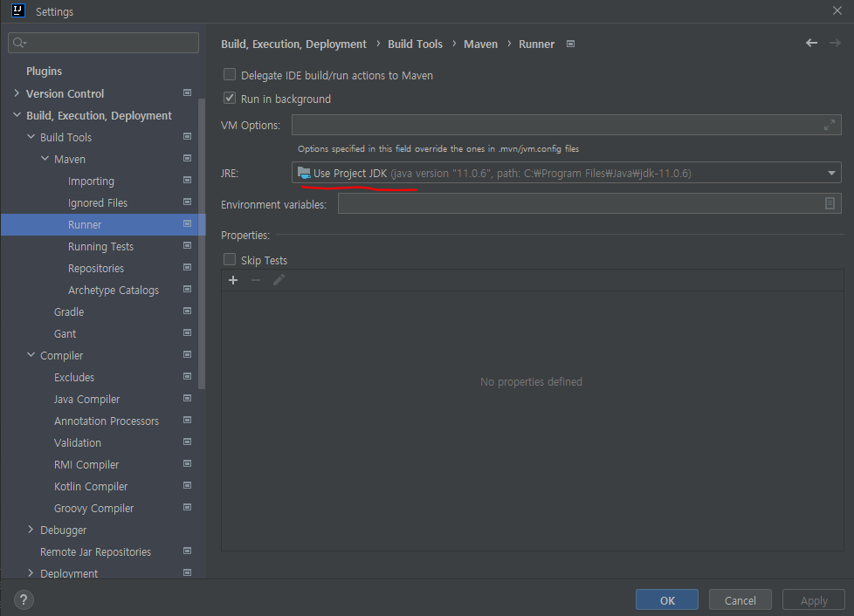The height and width of the screenshot is (616, 854).
Task: Click project-scope icon beside Version Control
Action: [187, 93]
